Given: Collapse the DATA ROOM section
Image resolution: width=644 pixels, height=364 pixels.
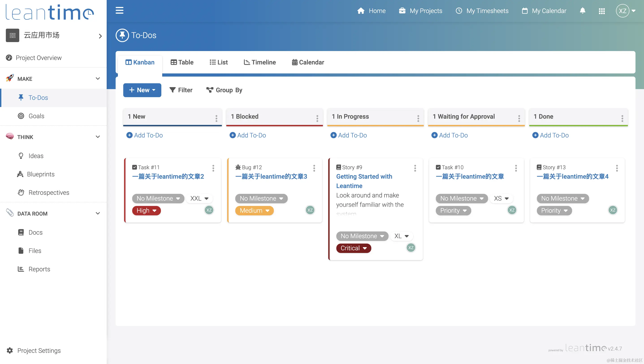Looking at the screenshot, I should [98, 213].
